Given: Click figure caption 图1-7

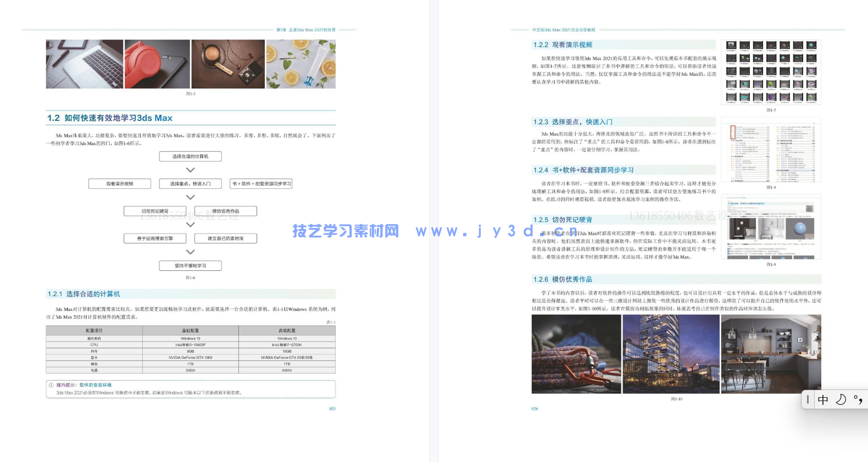Looking at the screenshot, I should 771,110.
